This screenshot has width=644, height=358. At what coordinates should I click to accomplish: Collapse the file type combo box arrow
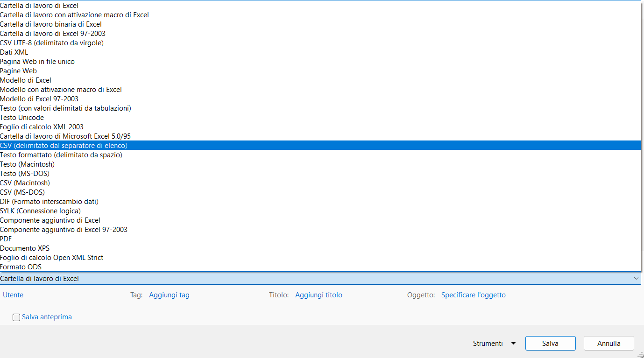pyautogui.click(x=636, y=279)
